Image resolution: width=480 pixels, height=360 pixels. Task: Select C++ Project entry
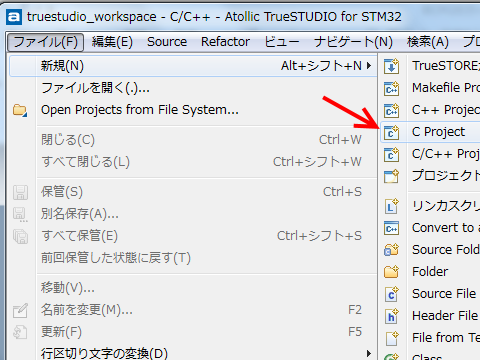click(x=430, y=110)
